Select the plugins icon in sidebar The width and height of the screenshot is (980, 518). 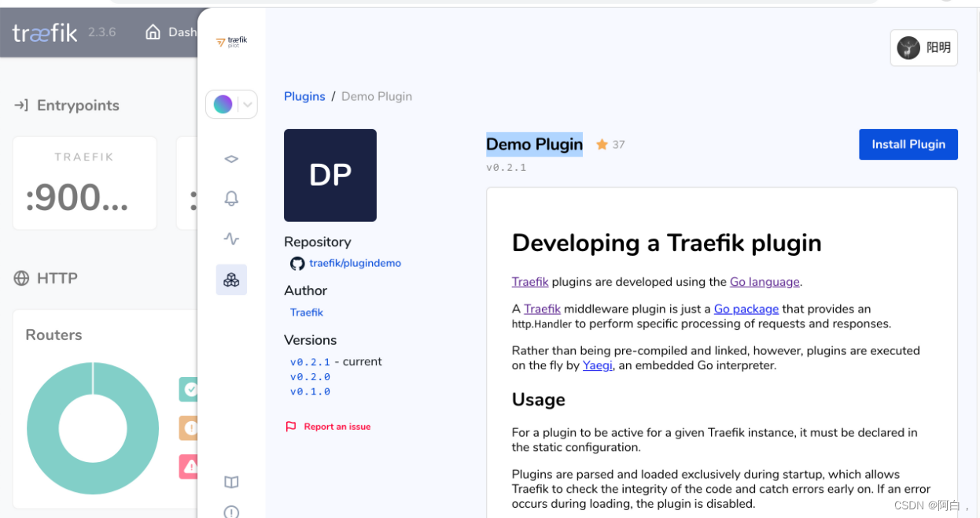[x=231, y=279]
